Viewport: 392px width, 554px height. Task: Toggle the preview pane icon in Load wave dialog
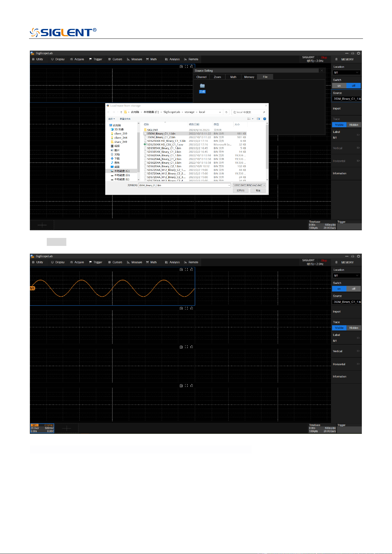pyautogui.click(x=258, y=119)
